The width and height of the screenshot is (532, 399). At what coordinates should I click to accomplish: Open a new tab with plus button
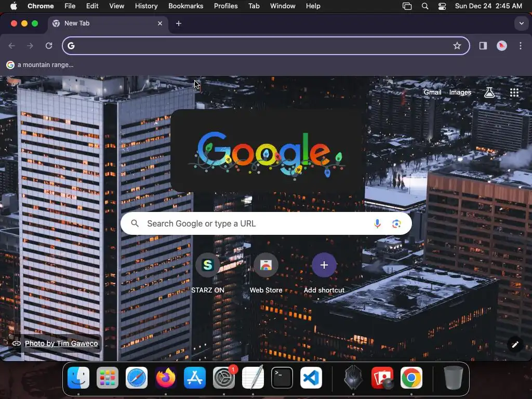pyautogui.click(x=179, y=23)
